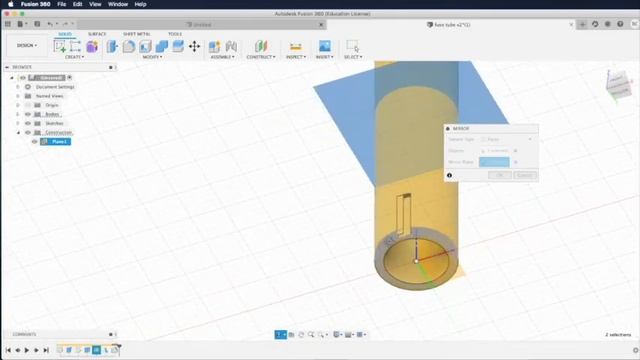Select the Press Pull modify tool
Screen dimensions: 640x360
pos(112,46)
